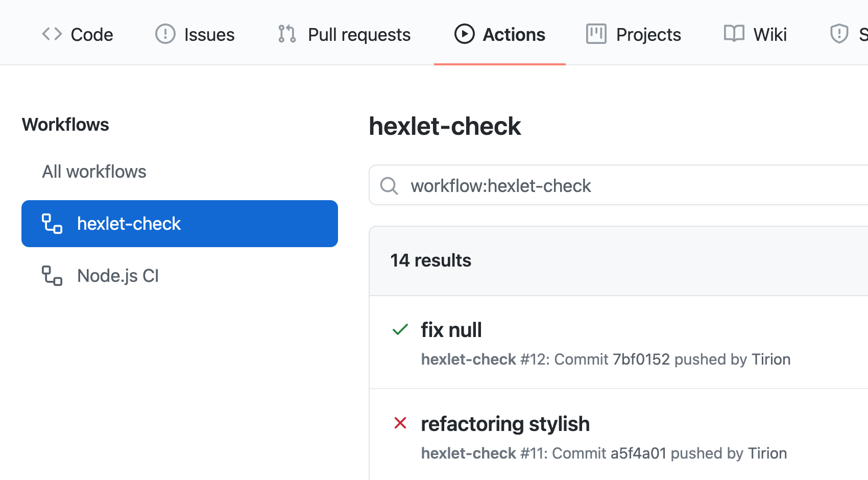Click the Code angle-brackets icon
868x480 pixels.
(x=52, y=34)
